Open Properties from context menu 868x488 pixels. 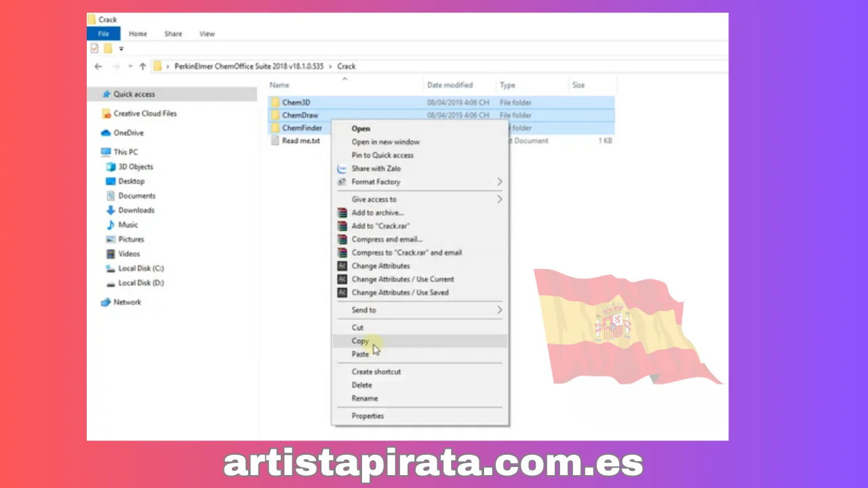368,416
